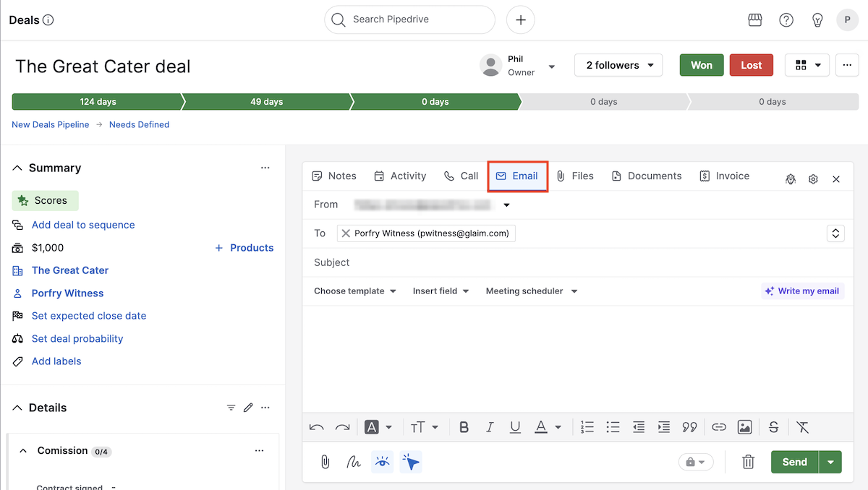This screenshot has height=490, width=868.
Task: Insert signature icon
Action: (354, 462)
